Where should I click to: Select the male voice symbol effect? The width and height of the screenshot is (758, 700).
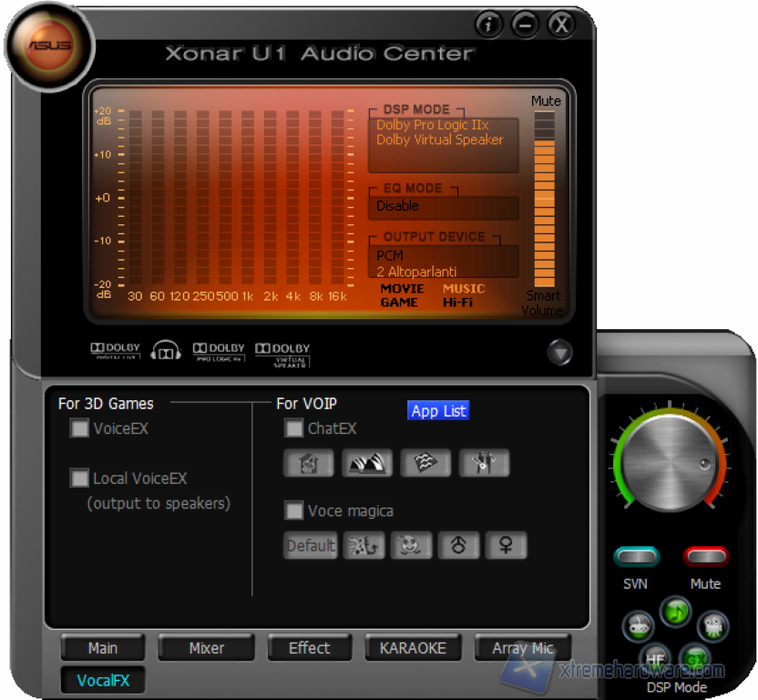[x=458, y=545]
